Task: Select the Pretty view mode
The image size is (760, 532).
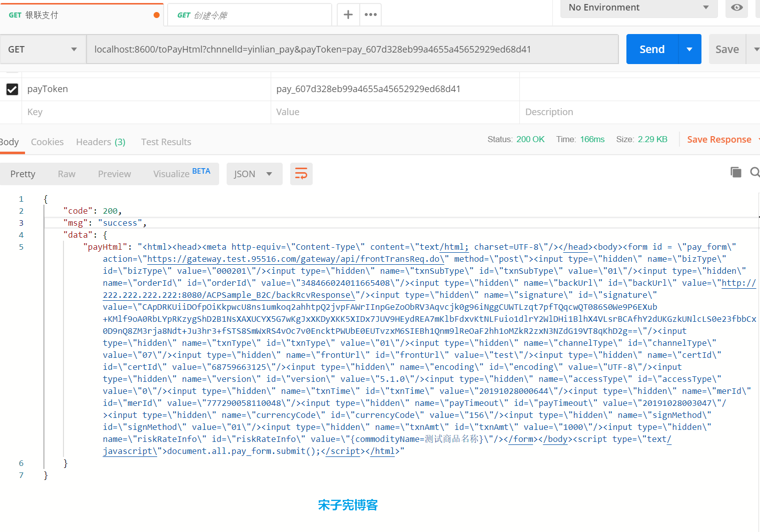Action: 23,174
